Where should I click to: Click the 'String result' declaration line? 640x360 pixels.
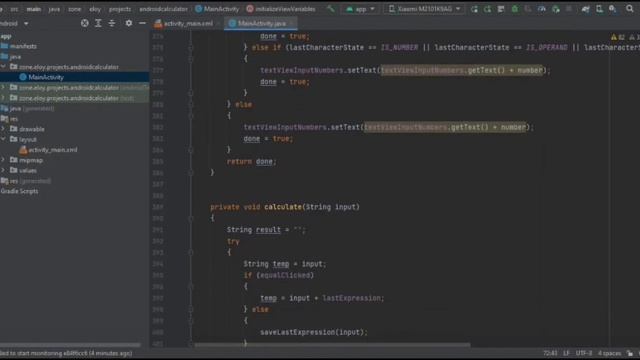pyautogui.click(x=266, y=230)
